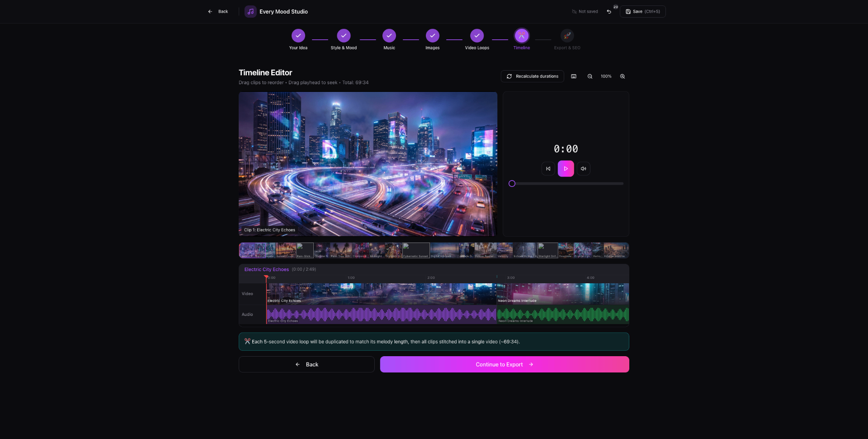Select the Midnight clip thumbnail
This screenshot has height=439, width=868.
tap(377, 250)
